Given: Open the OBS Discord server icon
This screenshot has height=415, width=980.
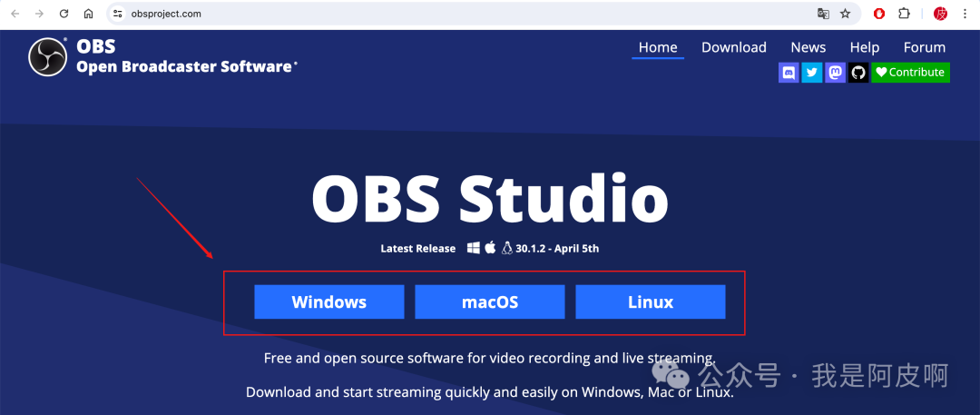Looking at the screenshot, I should coord(789,73).
